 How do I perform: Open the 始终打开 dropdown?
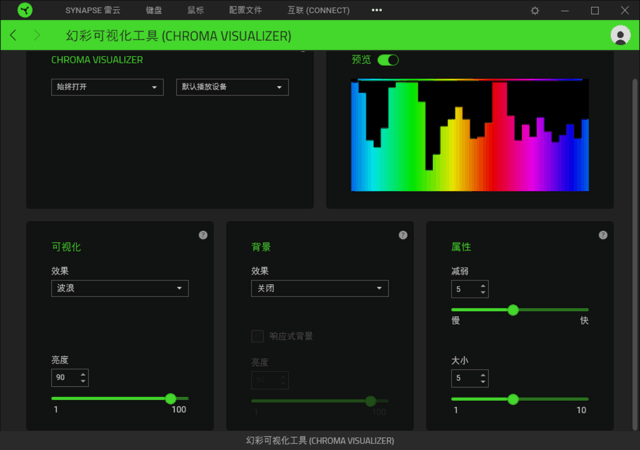107,87
